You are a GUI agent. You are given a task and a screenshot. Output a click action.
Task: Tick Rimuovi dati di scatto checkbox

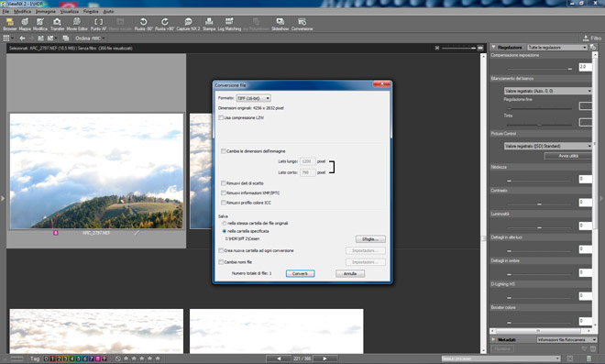click(224, 183)
